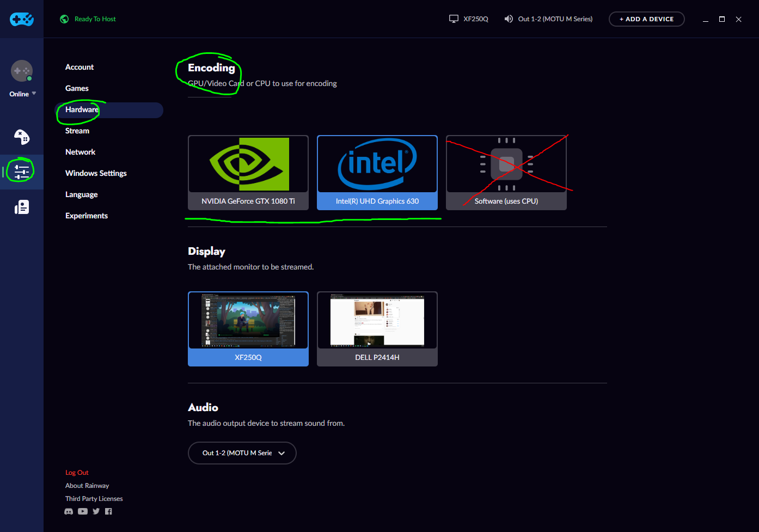The width and height of the screenshot is (759, 532).
Task: Open the Games settings section
Action: coord(77,88)
